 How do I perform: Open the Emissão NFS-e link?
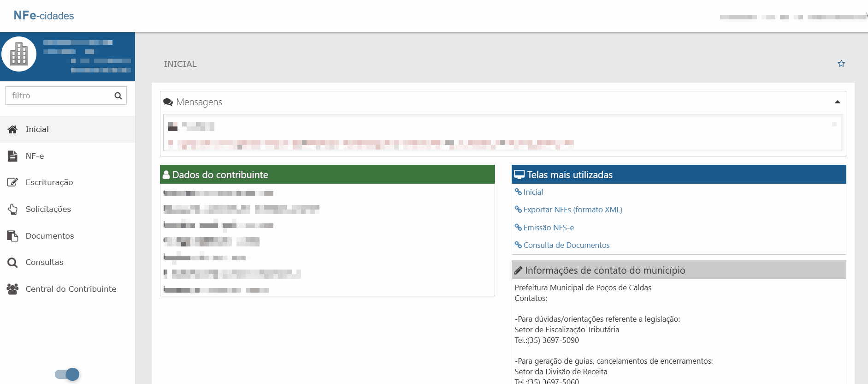[549, 228]
